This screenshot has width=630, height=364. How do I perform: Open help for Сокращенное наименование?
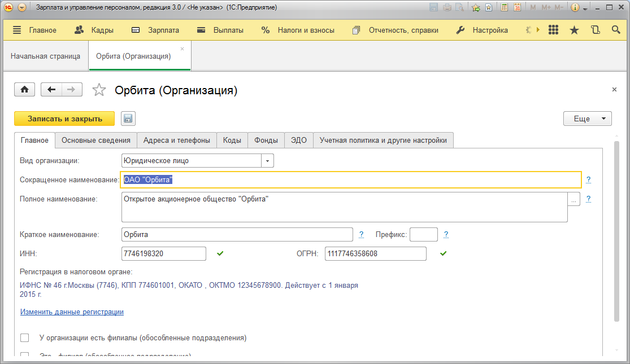click(x=588, y=180)
